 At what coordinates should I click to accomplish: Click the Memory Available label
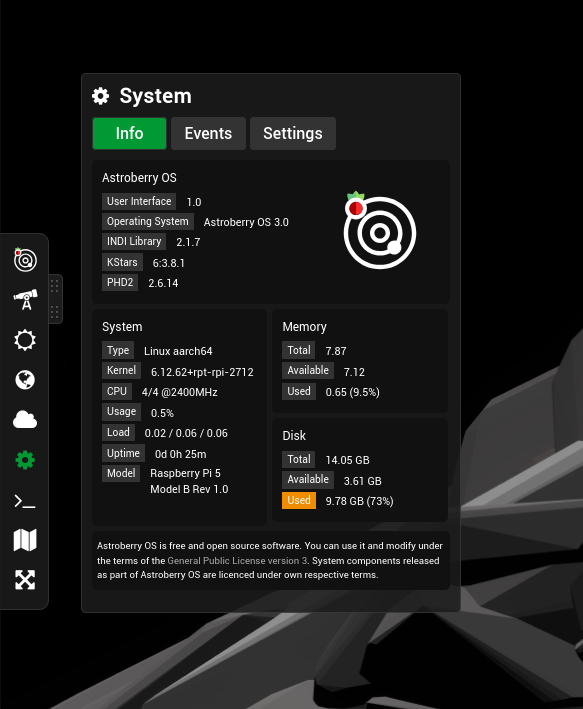point(308,370)
